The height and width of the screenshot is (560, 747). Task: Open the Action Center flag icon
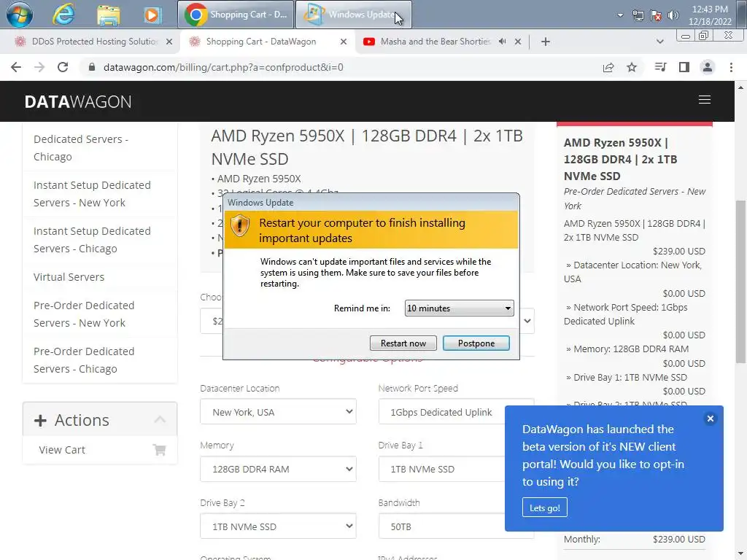656,15
